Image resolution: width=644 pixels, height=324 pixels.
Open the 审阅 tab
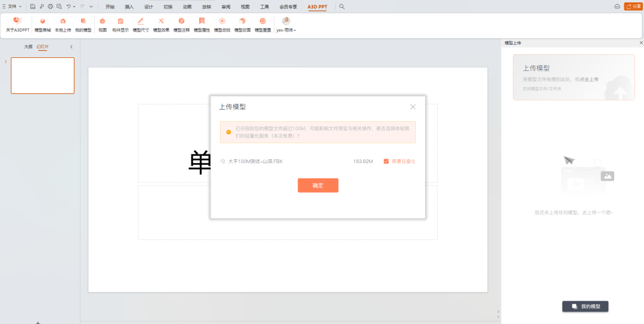(x=226, y=7)
